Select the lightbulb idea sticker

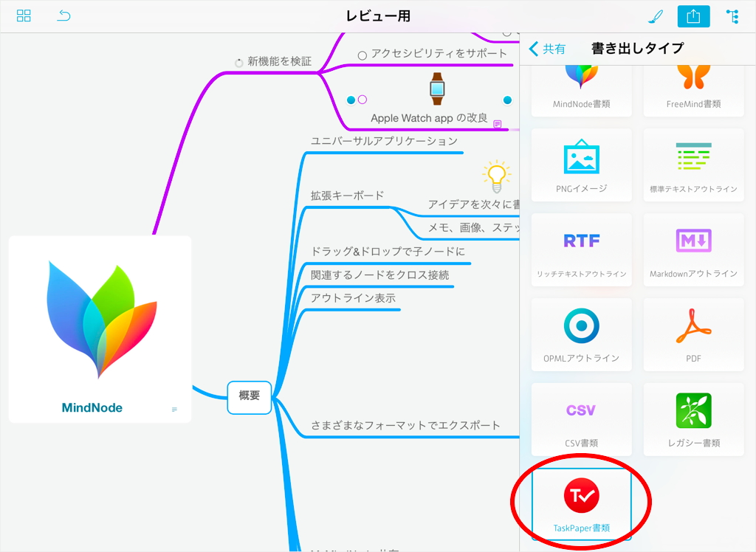pos(497,177)
